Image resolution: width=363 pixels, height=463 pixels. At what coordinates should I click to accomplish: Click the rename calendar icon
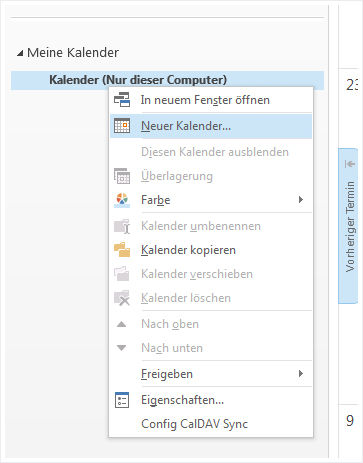click(122, 226)
